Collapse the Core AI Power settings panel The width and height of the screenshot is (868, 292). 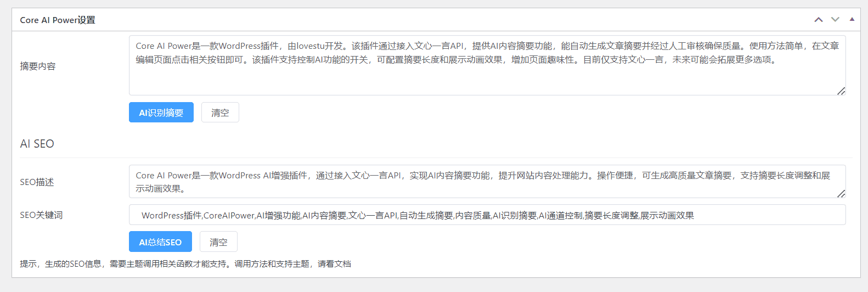pos(852,20)
